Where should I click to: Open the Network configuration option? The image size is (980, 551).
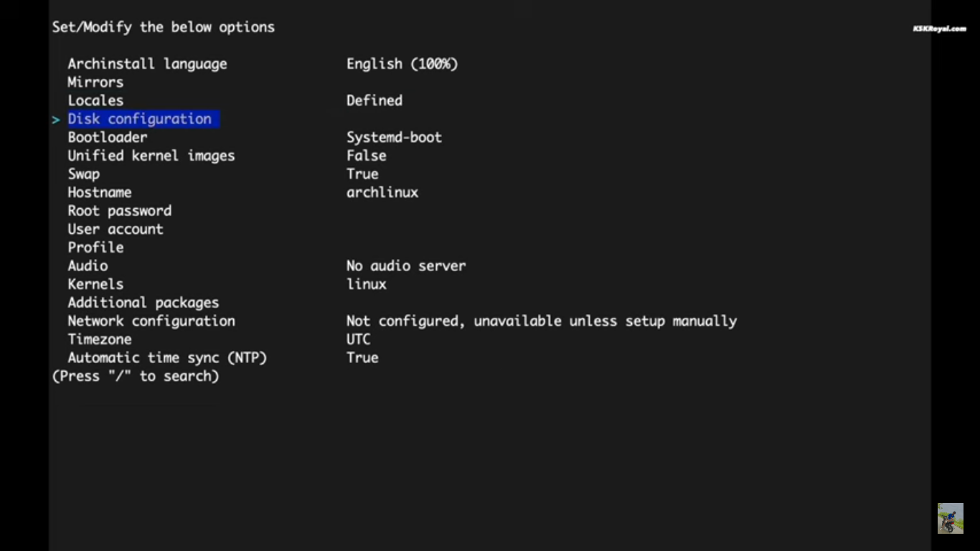151,321
